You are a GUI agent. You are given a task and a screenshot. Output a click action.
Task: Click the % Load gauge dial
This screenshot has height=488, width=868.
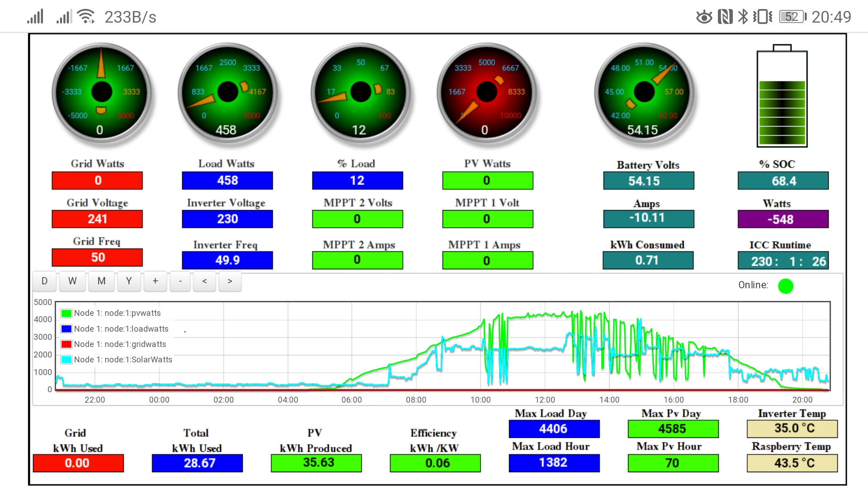[360, 93]
